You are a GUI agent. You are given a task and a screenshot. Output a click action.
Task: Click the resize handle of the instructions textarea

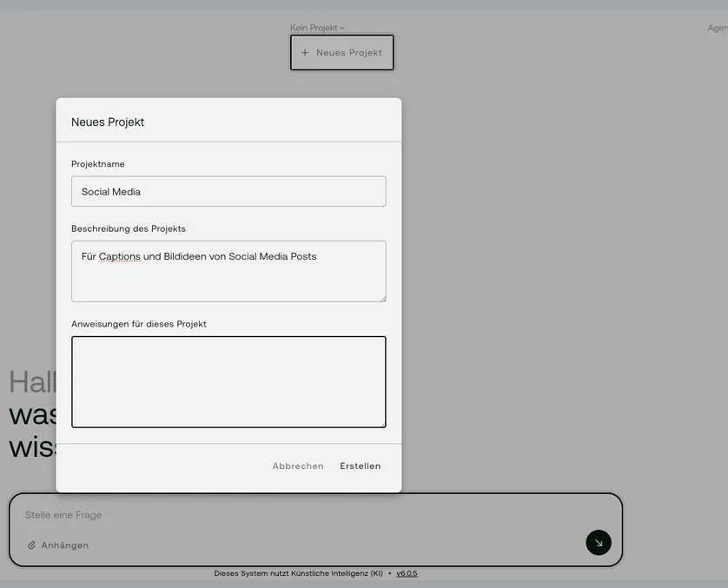click(x=382, y=424)
